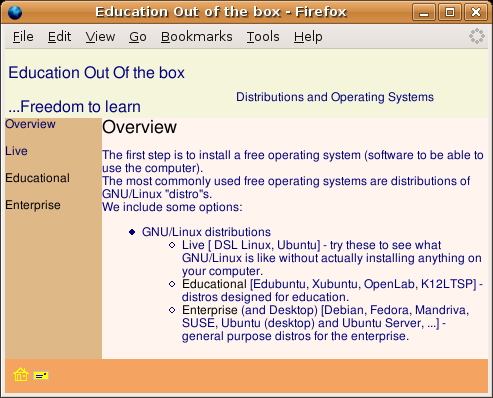Follow the 'Educational' link in the list

(214, 284)
